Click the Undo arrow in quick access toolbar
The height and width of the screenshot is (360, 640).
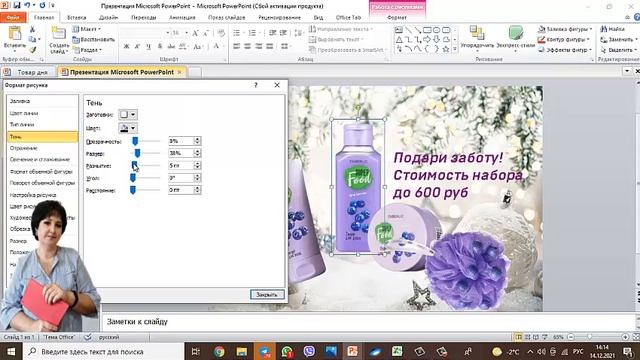(27, 5)
